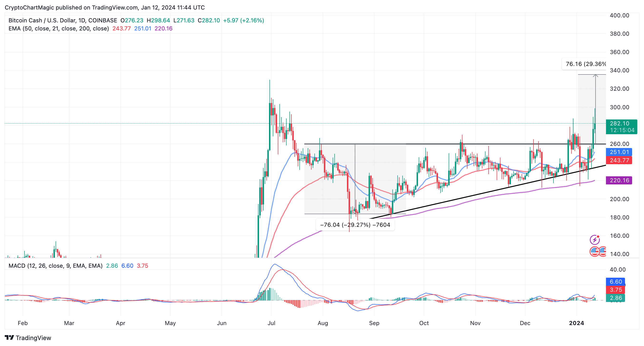Click the red EMA 243.77 price label
This screenshot has height=346, width=644.
click(619, 160)
